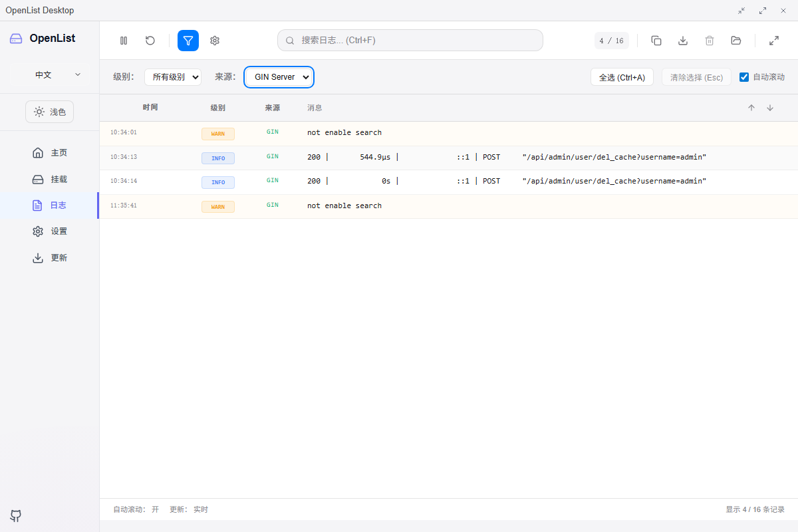
Task: Switch to the 挂载 mounts section
Action: coord(49,179)
